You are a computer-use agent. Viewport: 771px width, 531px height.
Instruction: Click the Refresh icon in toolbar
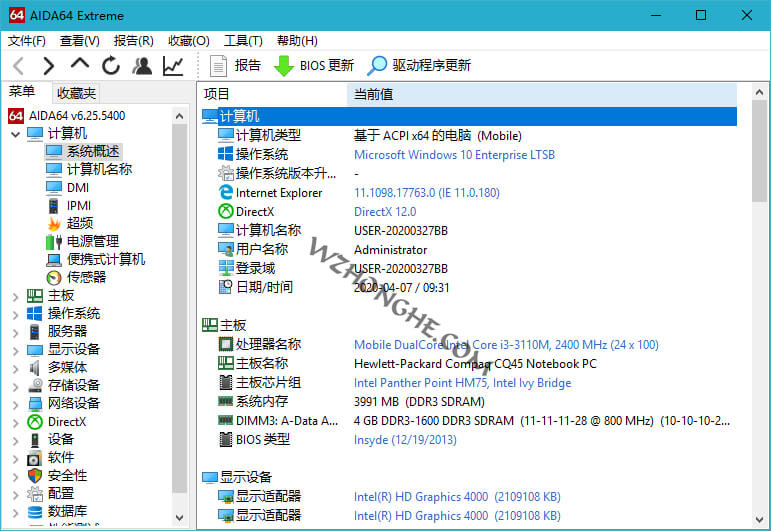coord(111,66)
